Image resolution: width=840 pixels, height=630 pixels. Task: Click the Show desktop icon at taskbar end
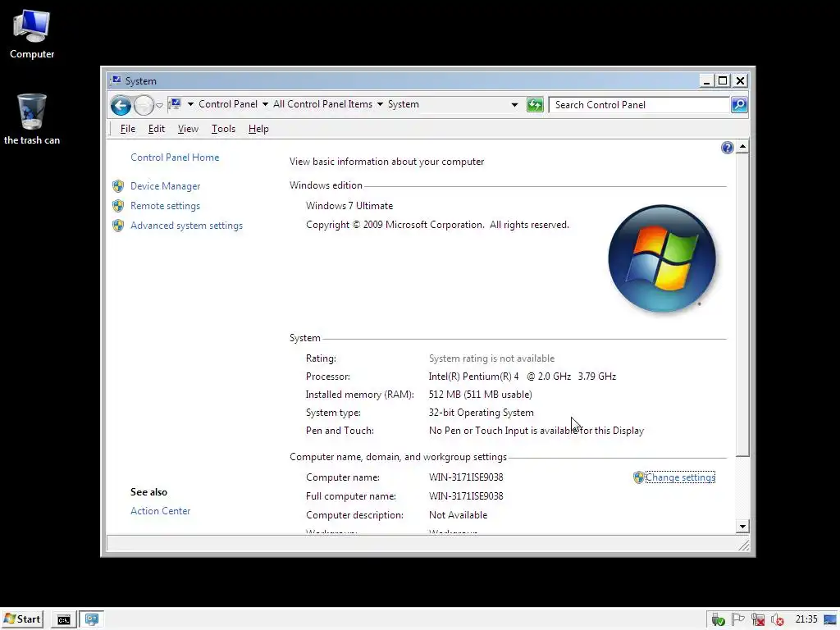coord(831,620)
